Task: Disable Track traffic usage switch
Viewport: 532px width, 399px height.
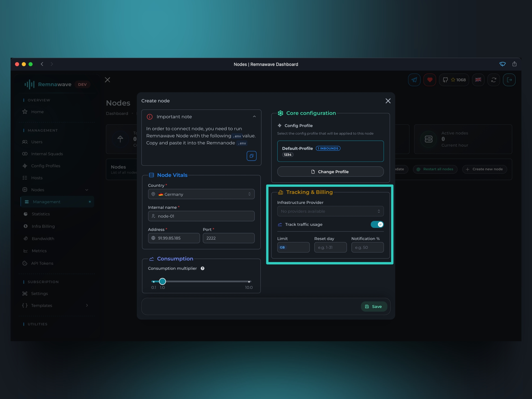Action: [377, 224]
